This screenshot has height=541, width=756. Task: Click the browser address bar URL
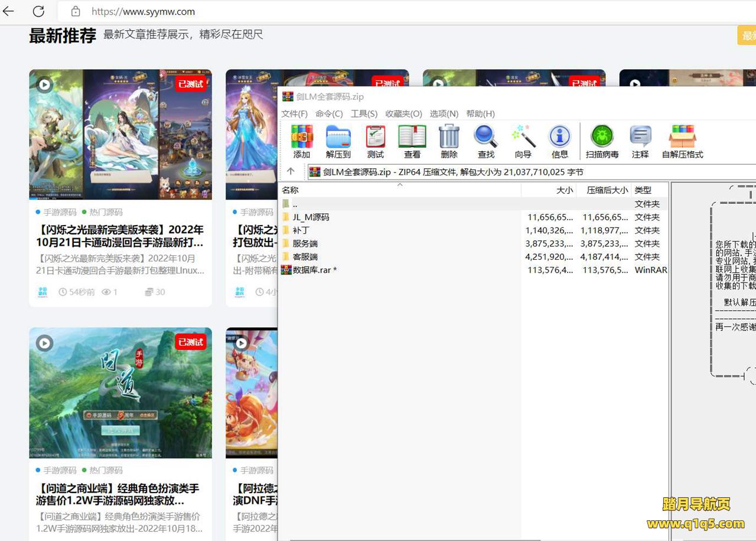pyautogui.click(x=143, y=11)
